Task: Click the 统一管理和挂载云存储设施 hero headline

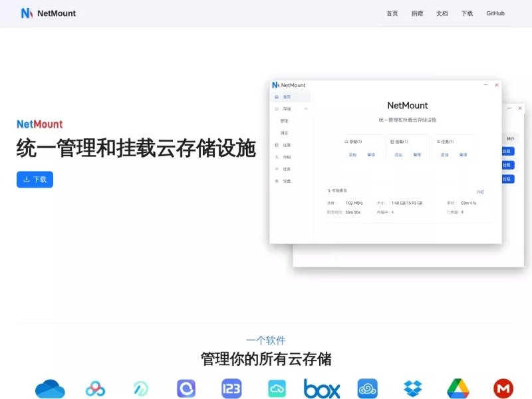Action: (x=136, y=148)
